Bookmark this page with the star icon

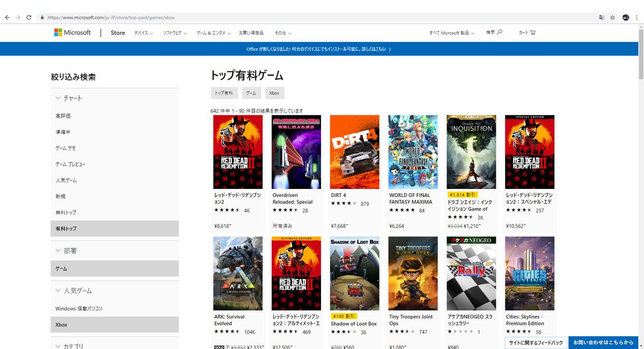click(x=612, y=17)
